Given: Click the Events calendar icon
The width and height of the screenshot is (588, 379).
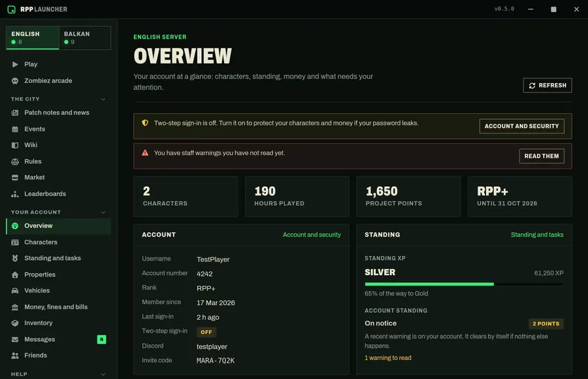Looking at the screenshot, I should click(x=15, y=129).
